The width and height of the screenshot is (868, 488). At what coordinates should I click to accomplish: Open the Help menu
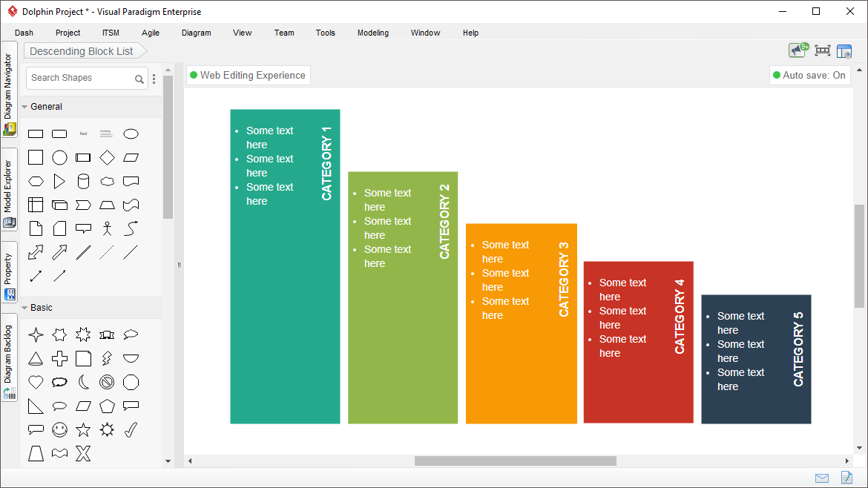point(470,33)
